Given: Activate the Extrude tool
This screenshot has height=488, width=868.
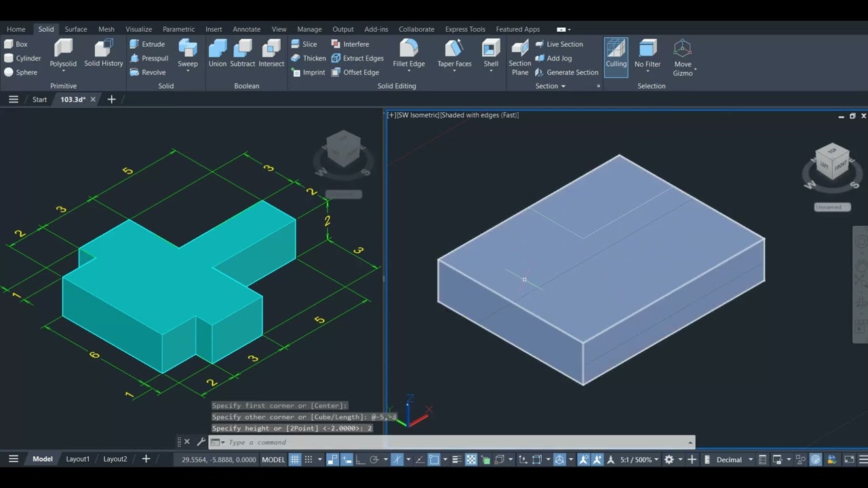Looking at the screenshot, I should [147, 44].
